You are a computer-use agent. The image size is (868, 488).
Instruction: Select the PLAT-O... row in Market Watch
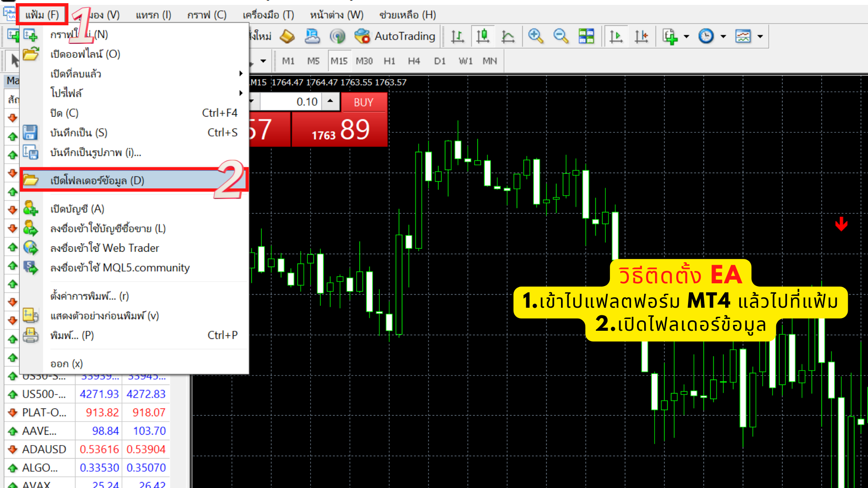[x=87, y=413]
